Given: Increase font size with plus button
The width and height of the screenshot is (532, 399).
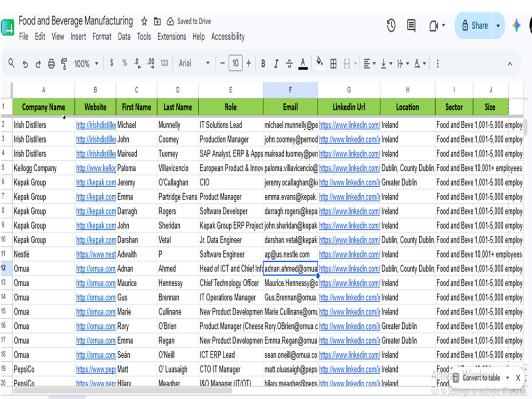Looking at the screenshot, I should click(x=248, y=63).
